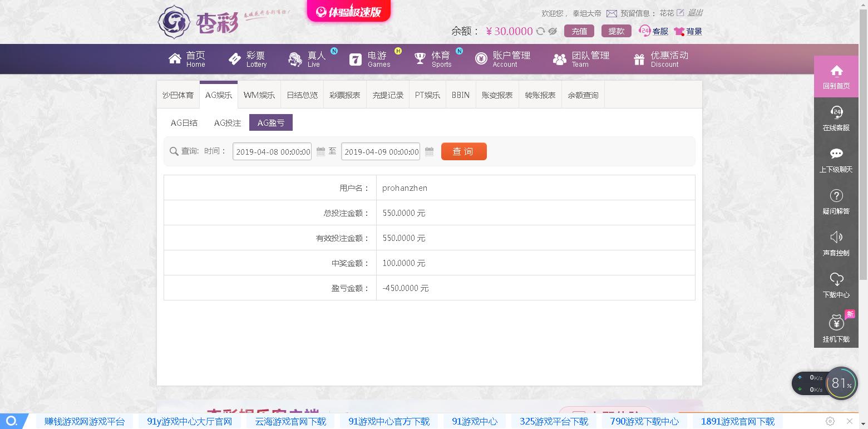Click the 体验极速版 banner at the top
This screenshot has width=868, height=429.
(x=348, y=11)
